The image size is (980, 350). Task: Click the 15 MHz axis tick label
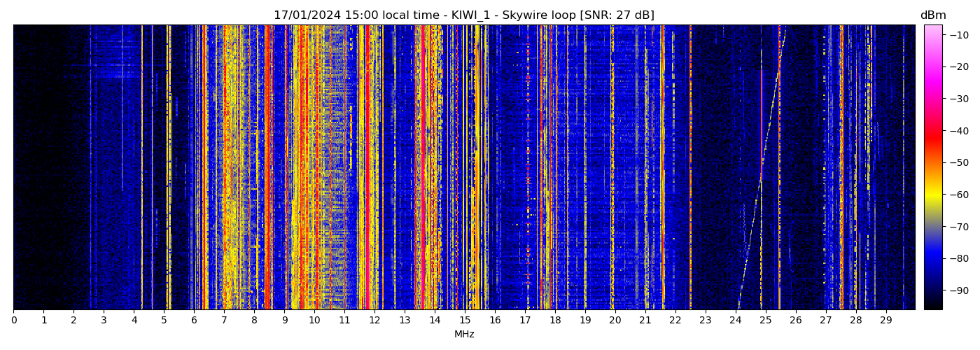click(465, 321)
